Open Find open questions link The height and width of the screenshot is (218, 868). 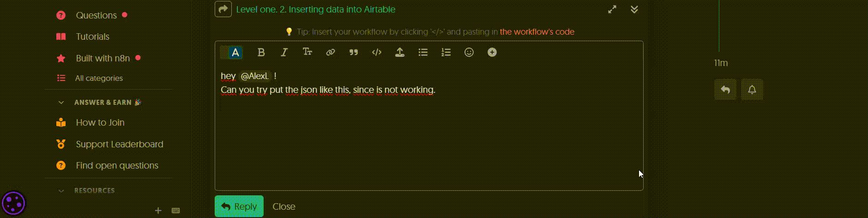(x=117, y=165)
